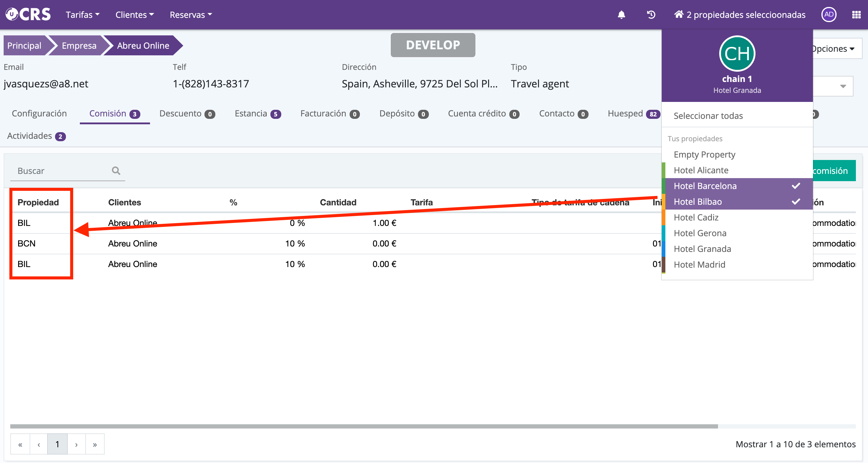Click the CRS logo
This screenshot has width=868, height=463.
click(28, 15)
